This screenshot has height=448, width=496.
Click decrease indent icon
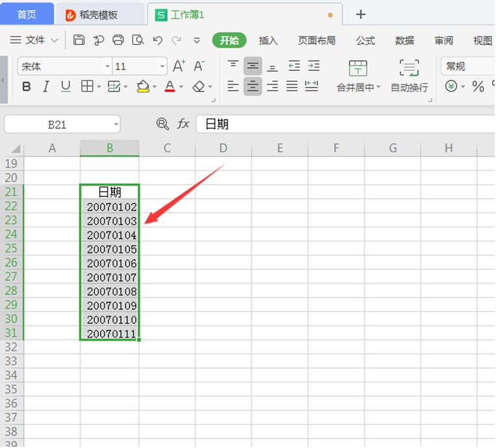(x=294, y=66)
